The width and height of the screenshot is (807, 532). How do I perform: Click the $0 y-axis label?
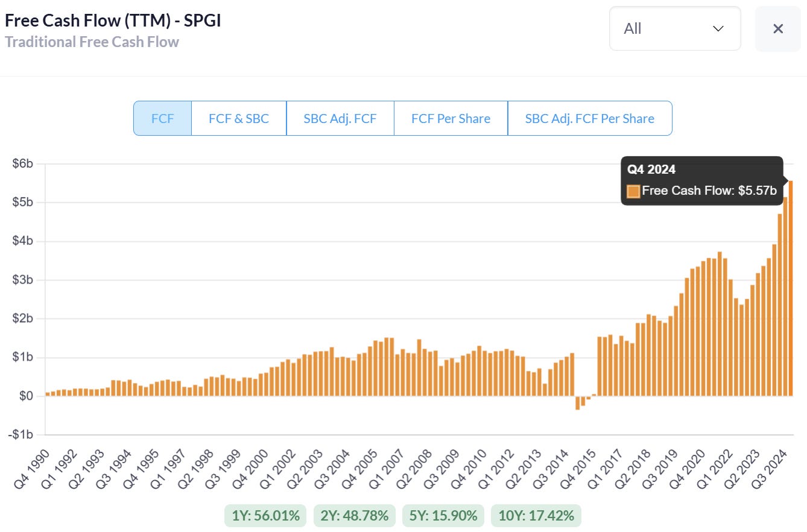click(26, 396)
